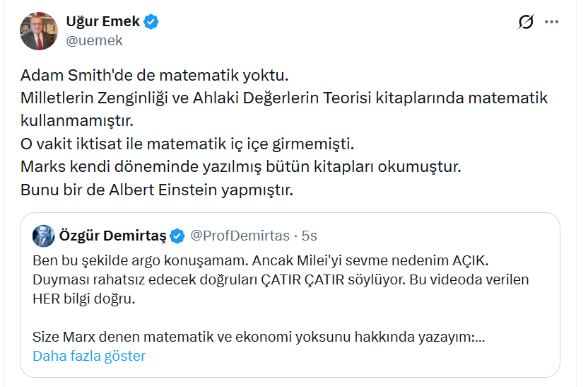Click Özgür Demirtaş's blue verified badge

pos(177,235)
